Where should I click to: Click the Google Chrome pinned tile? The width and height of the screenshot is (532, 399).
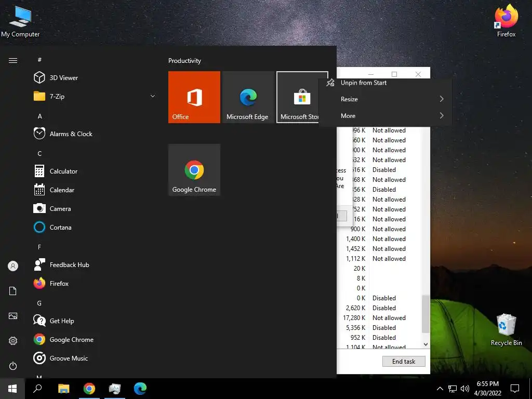pos(194,170)
